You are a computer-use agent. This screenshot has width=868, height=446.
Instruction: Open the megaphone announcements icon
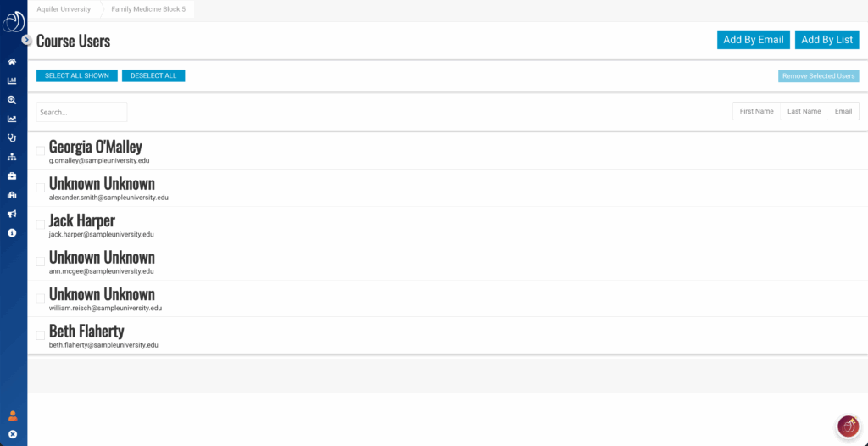[12, 214]
